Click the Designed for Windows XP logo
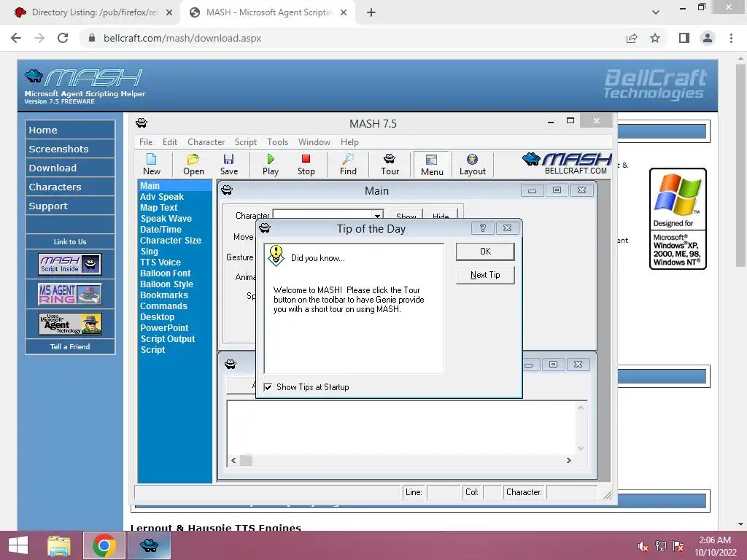Image resolution: width=747 pixels, height=560 pixels. click(678, 219)
